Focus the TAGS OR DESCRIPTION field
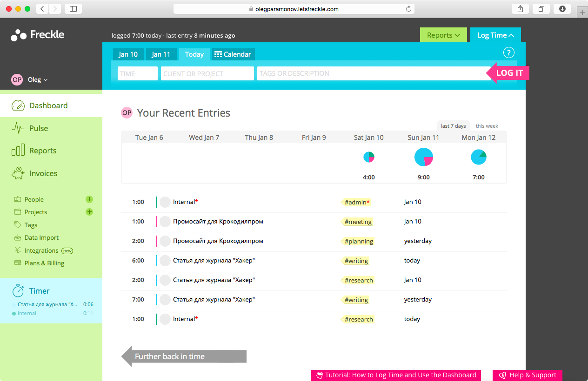The width and height of the screenshot is (588, 381). pos(374,73)
